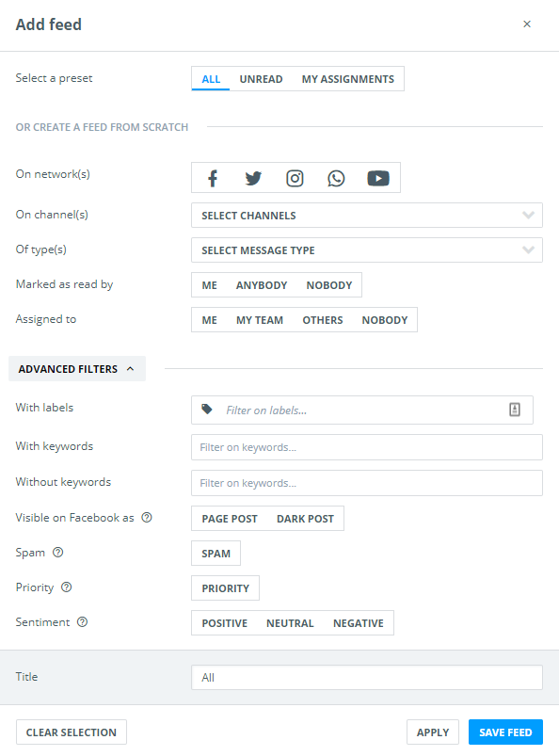
Task: Click help icon next to Sentiment
Action: tap(83, 622)
